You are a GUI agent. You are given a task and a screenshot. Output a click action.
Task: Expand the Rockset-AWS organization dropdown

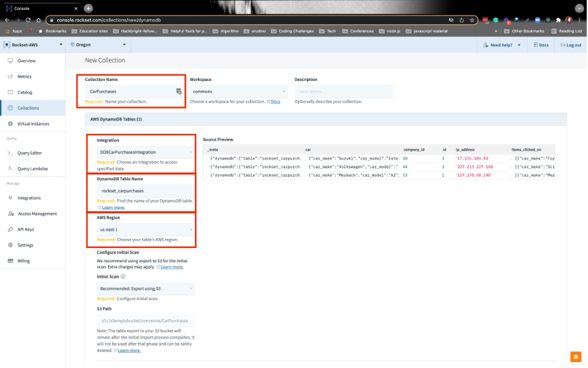pos(33,44)
